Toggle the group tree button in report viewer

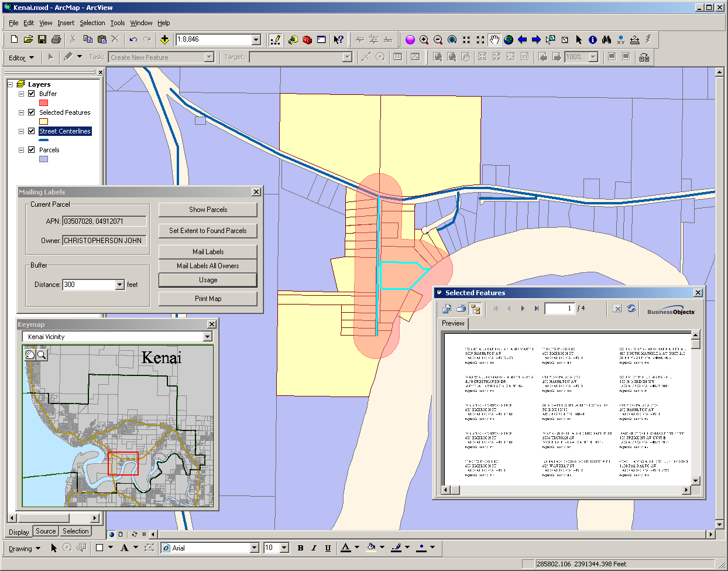pyautogui.click(x=475, y=309)
